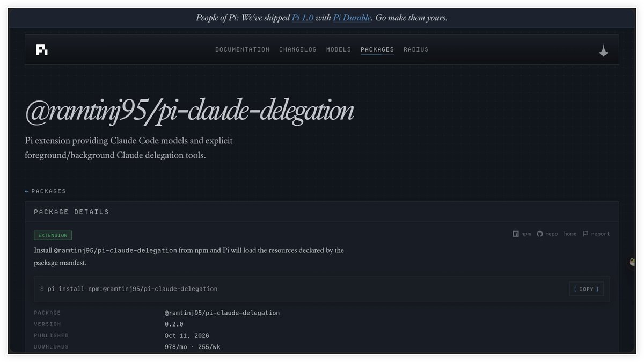Viewport: 644px width, 362px height.
Task: Open the Documentation nav item
Action: coord(243,49)
